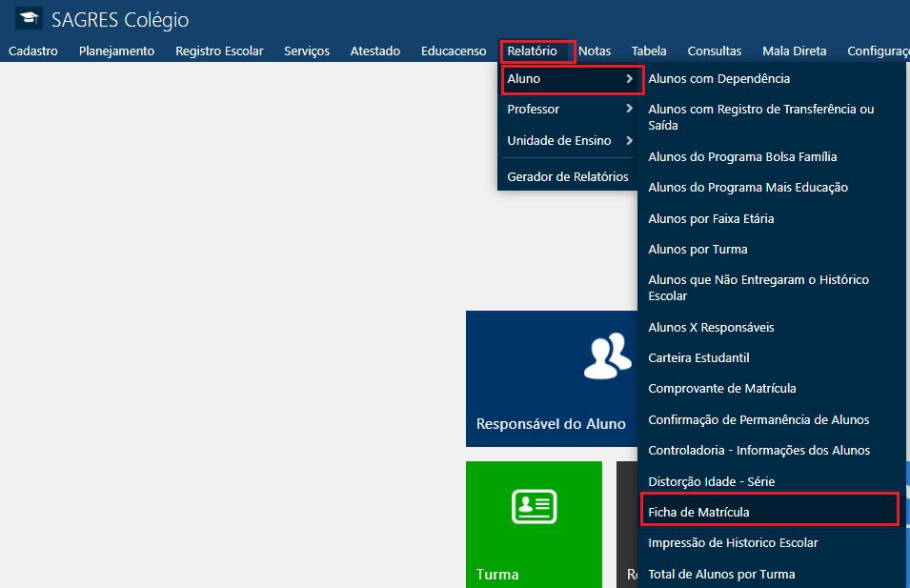Open the Cadastro menu
Viewport: 910px width, 588px height.
click(33, 51)
